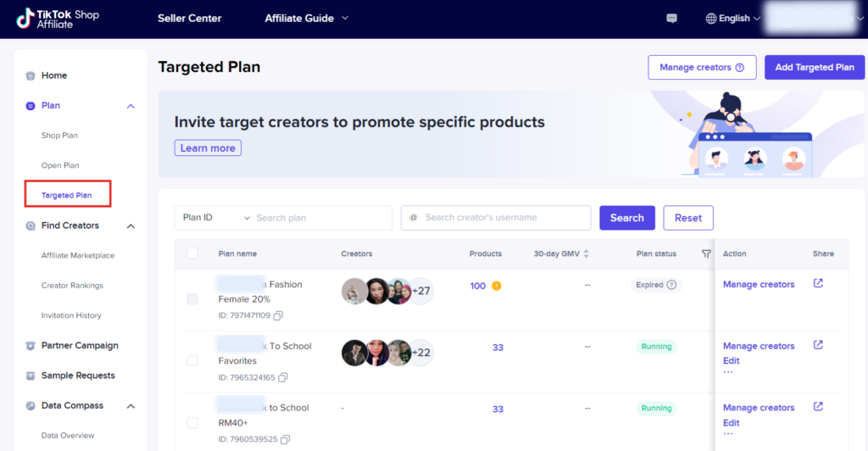Click the Partner Campaign sidebar icon
This screenshot has height=451, width=868.
(x=31, y=346)
